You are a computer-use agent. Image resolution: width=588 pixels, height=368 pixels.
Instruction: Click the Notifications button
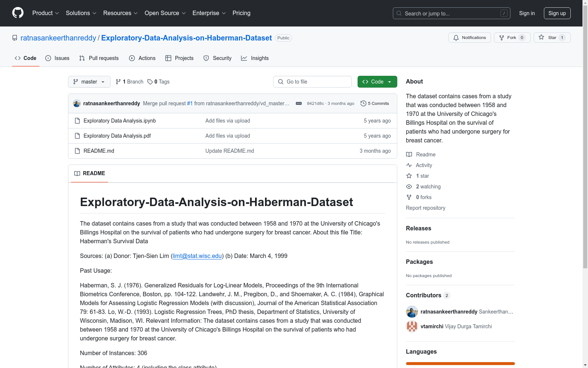point(470,38)
